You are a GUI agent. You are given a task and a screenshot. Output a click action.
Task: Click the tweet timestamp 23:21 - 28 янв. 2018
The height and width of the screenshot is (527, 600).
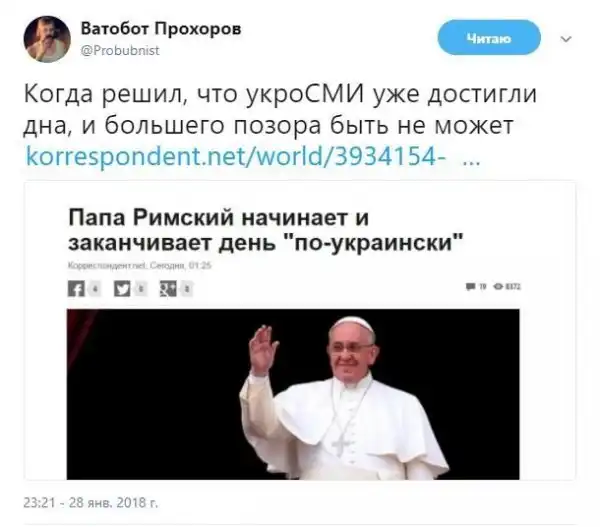(91, 502)
